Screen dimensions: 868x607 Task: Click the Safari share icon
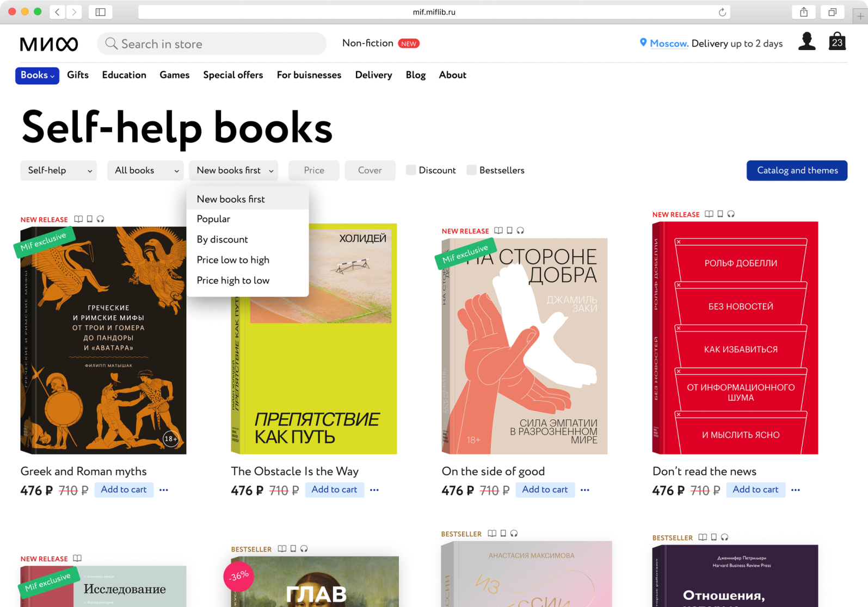[804, 12]
